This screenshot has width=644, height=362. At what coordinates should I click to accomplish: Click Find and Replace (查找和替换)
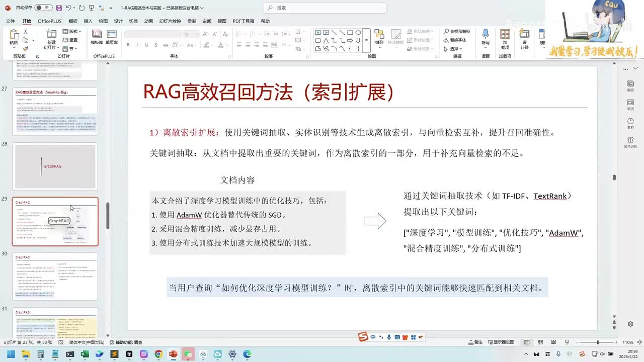457,32
